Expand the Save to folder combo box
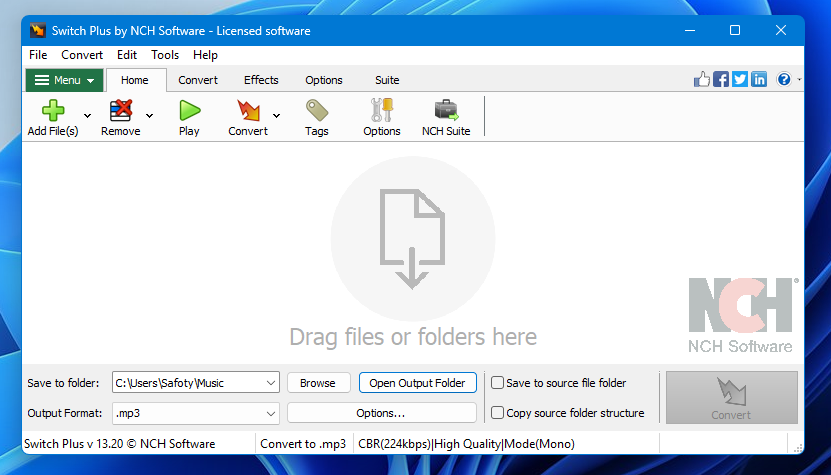Image resolution: width=831 pixels, height=475 pixels. (271, 383)
